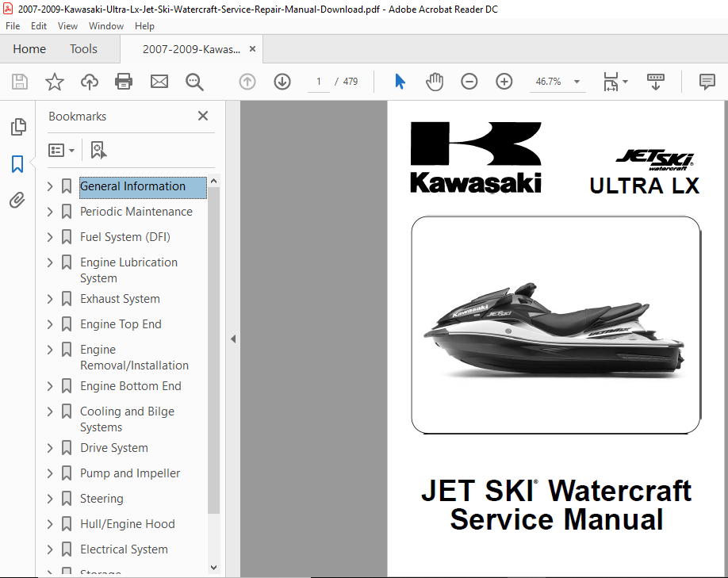The height and width of the screenshot is (578, 728).
Task: Click bookmarks scrollbar down arrow
Action: pyautogui.click(x=213, y=568)
